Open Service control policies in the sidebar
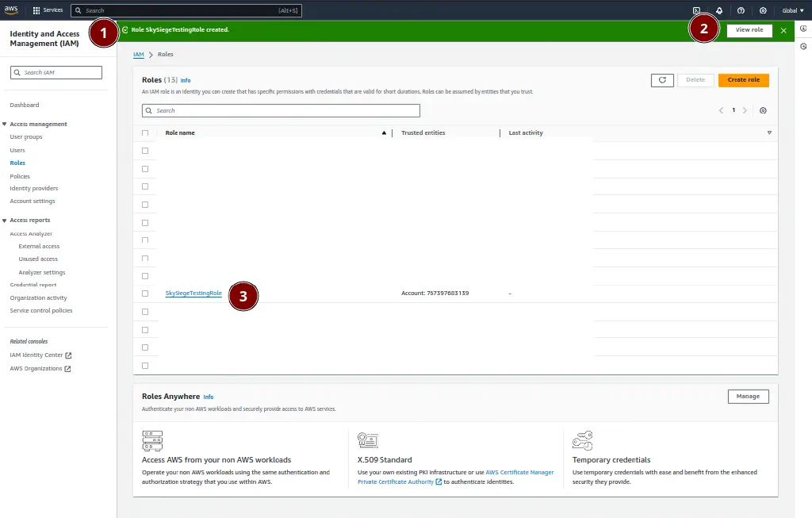This screenshot has width=812, height=518. tap(41, 311)
